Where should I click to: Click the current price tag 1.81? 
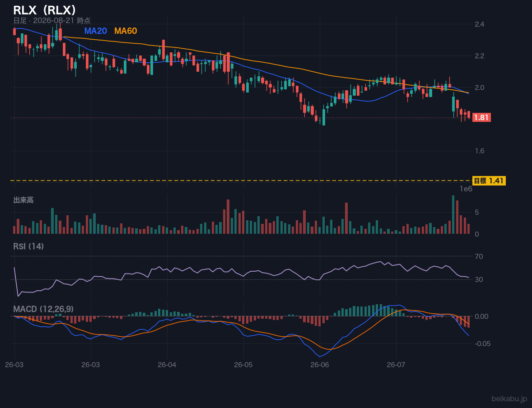coord(481,118)
